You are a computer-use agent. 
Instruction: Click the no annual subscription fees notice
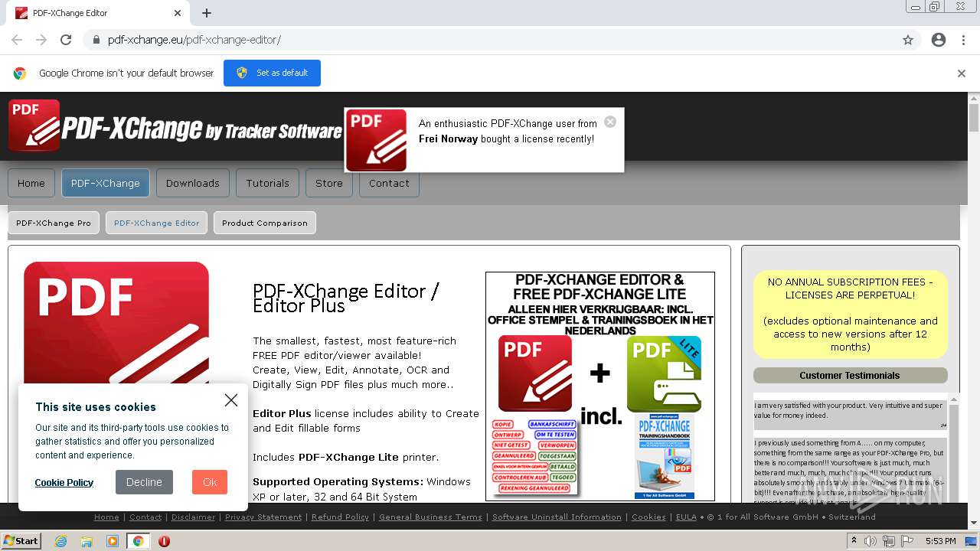click(851, 315)
